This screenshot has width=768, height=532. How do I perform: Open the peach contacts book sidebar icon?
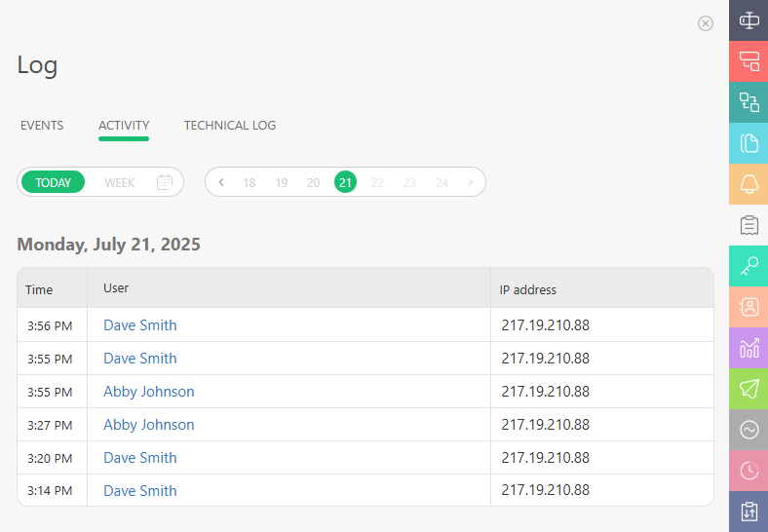click(x=749, y=307)
